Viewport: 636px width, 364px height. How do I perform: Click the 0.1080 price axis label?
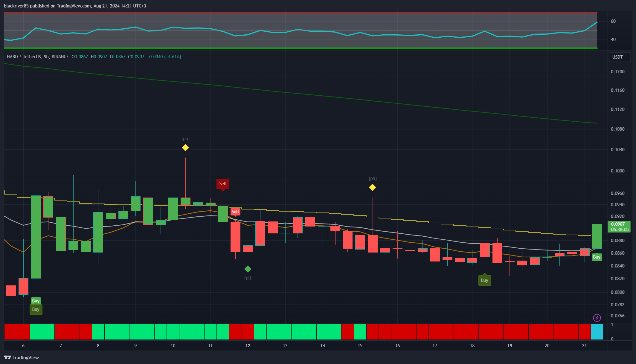[x=617, y=129]
